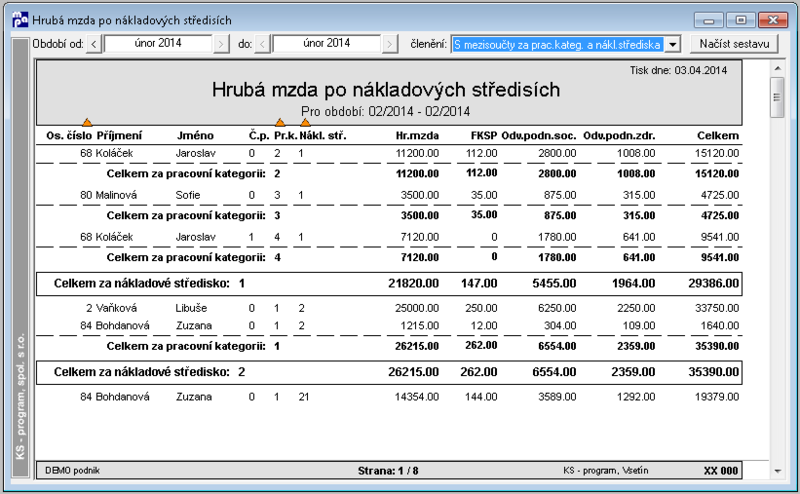This screenshot has width=800, height=494.
Task: Click the Odv.podn.zdr. value 2250.00
Action: 636,308
